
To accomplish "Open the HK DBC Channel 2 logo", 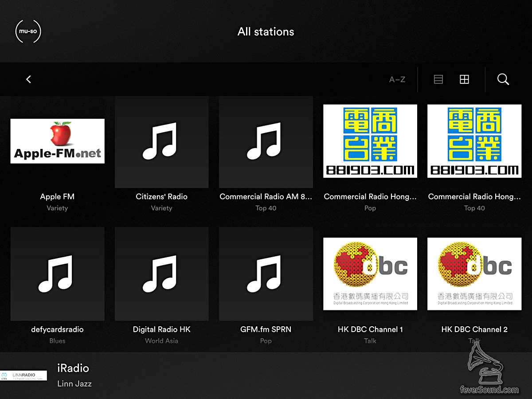I will click(x=474, y=274).
